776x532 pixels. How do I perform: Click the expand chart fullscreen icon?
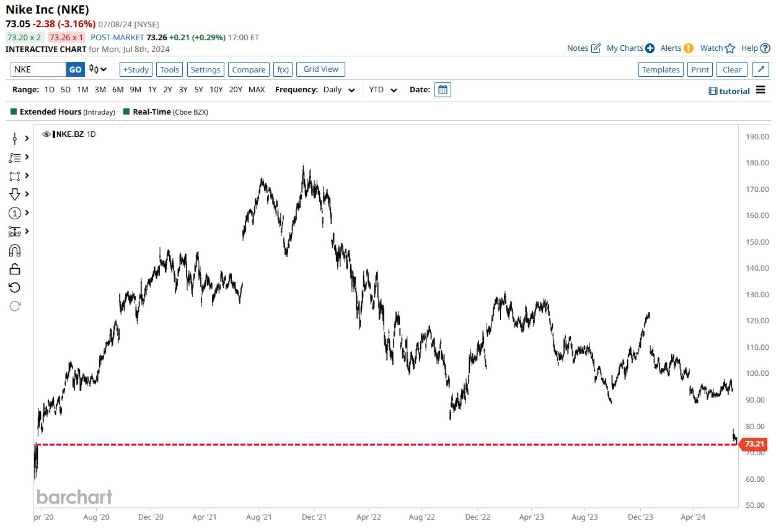(x=762, y=69)
